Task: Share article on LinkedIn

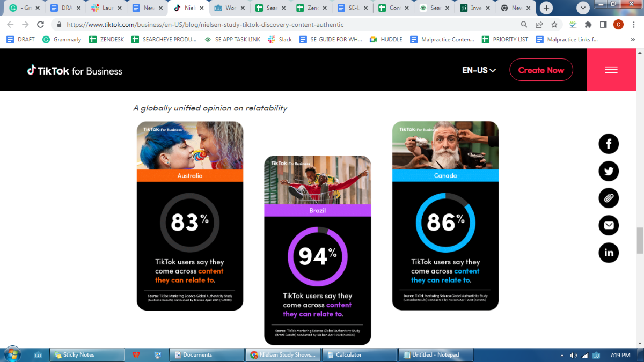Action: tap(609, 253)
